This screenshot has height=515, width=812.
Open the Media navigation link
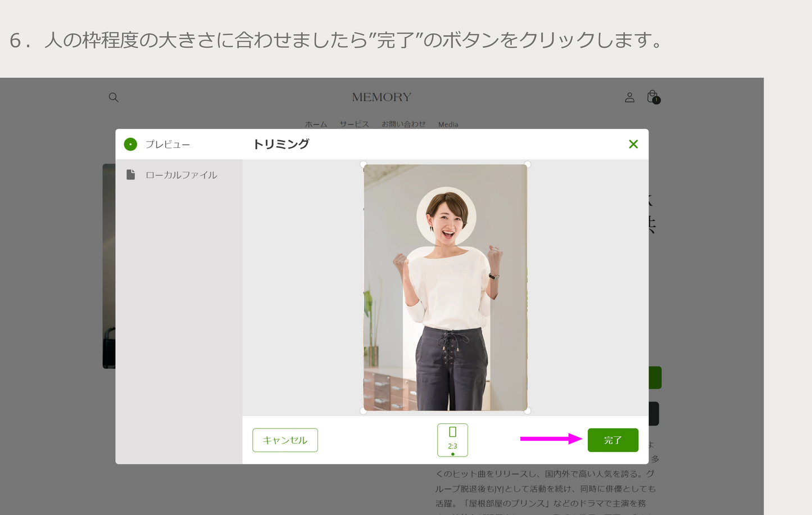[x=448, y=124]
